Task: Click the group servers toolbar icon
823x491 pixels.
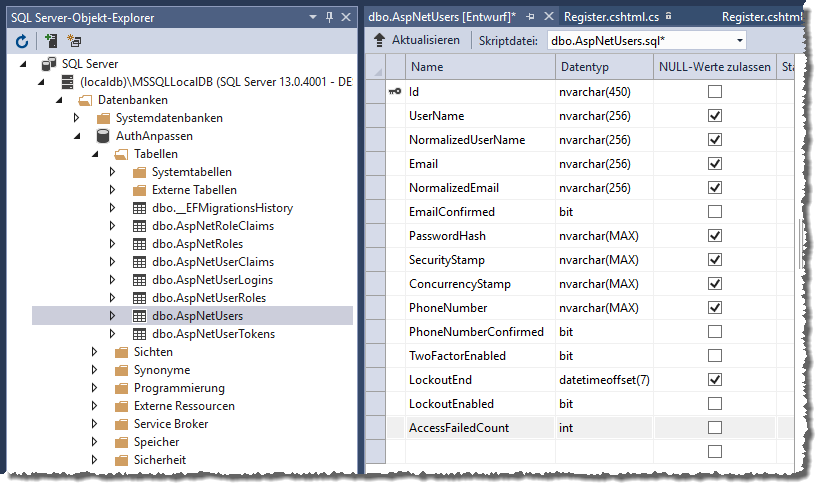Action: click(x=74, y=41)
